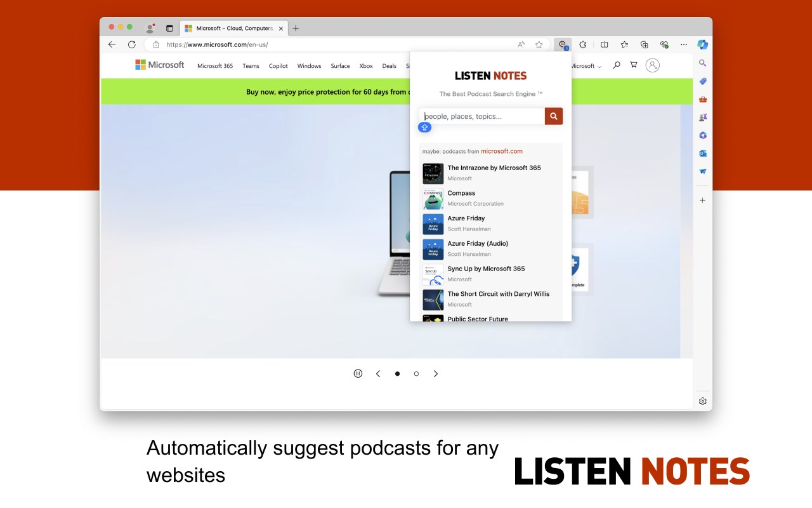
Task: Click Intrazone podcast thumbnail
Action: point(433,174)
